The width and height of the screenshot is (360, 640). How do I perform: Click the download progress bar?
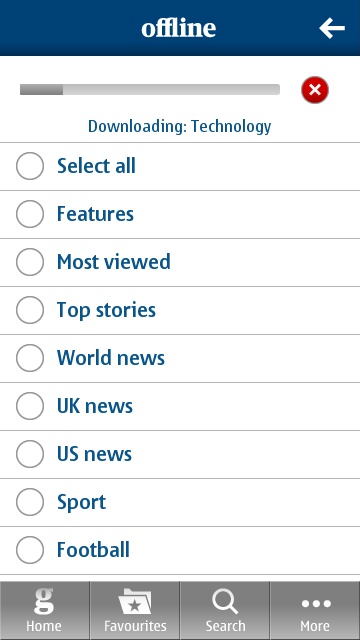pyautogui.click(x=150, y=90)
